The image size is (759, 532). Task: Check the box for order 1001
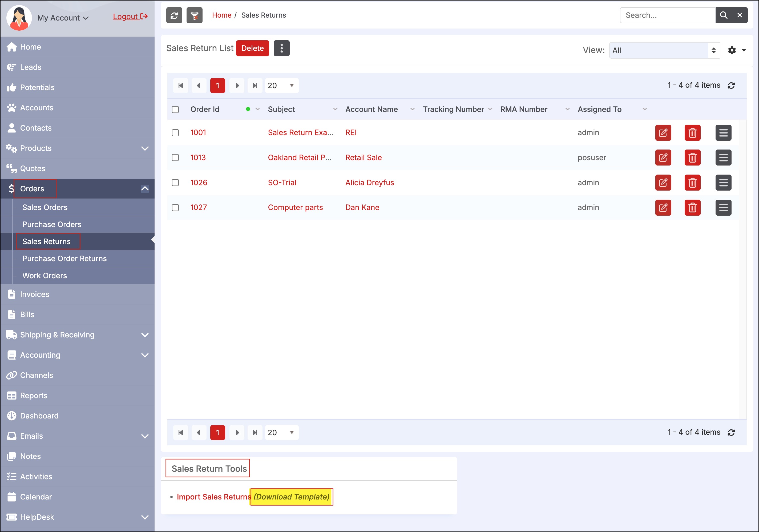[x=176, y=132]
